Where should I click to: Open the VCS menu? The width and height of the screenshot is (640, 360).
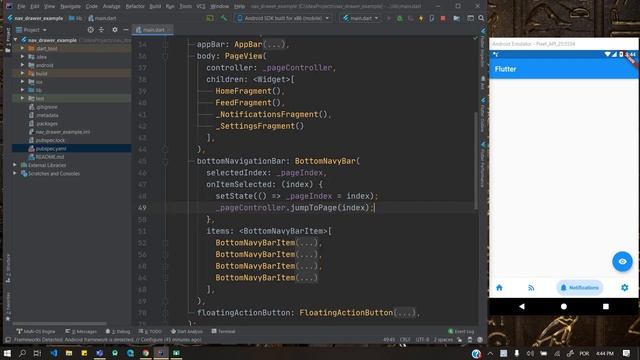pyautogui.click(x=200, y=7)
